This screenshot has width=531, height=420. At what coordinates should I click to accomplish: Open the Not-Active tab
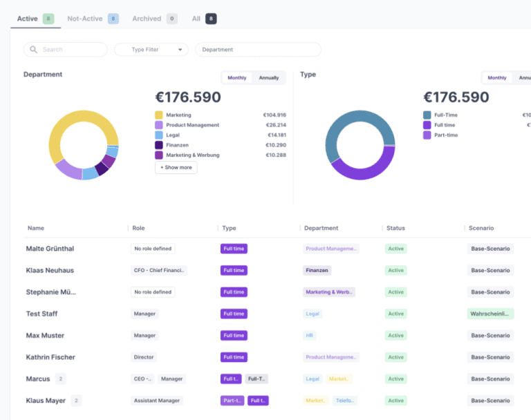coord(93,19)
